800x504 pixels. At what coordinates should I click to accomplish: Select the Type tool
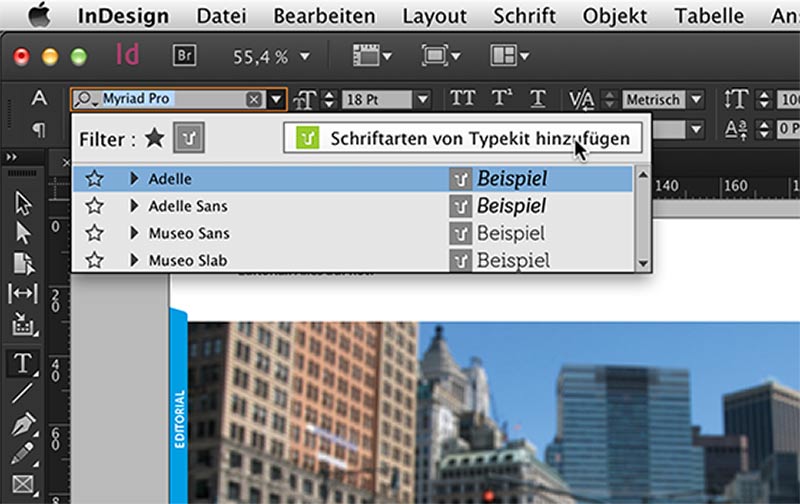click(23, 363)
